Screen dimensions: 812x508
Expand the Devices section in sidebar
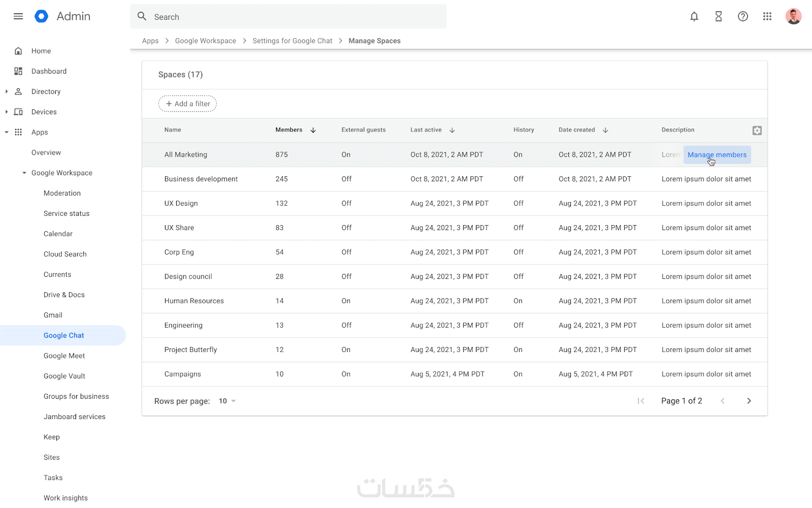tap(7, 112)
